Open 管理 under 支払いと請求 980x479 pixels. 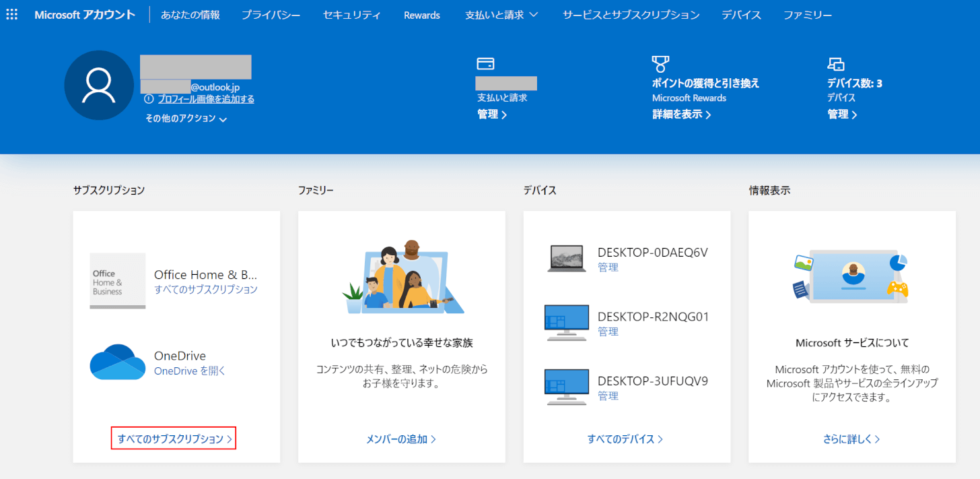(492, 115)
